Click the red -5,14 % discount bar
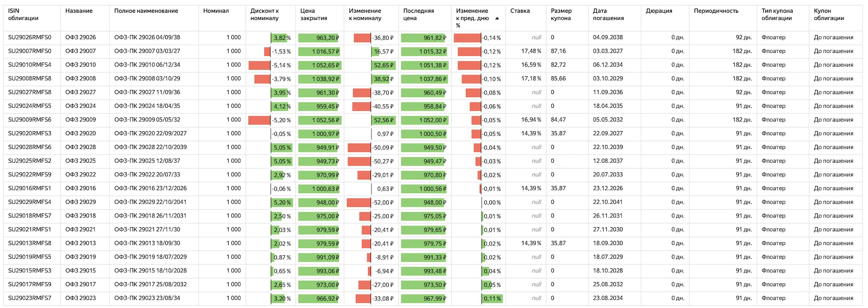Screen dimensions: 868x308 (x=259, y=65)
